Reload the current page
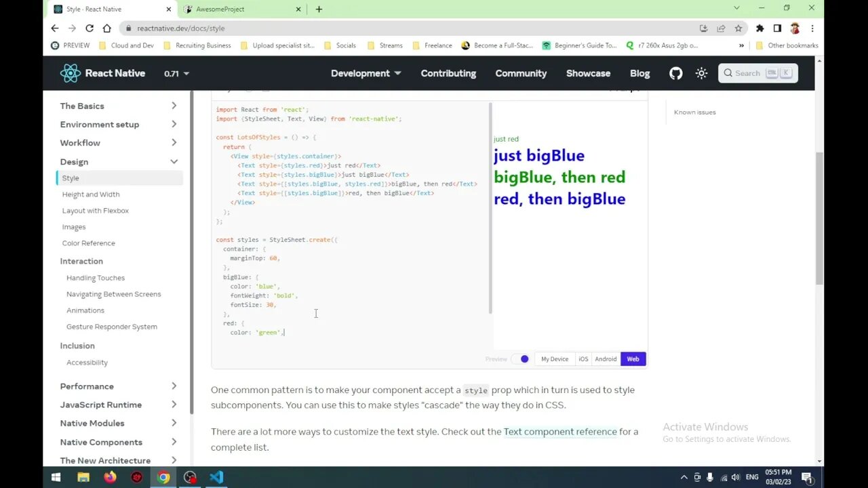Viewport: 868px width, 488px height. click(90, 28)
